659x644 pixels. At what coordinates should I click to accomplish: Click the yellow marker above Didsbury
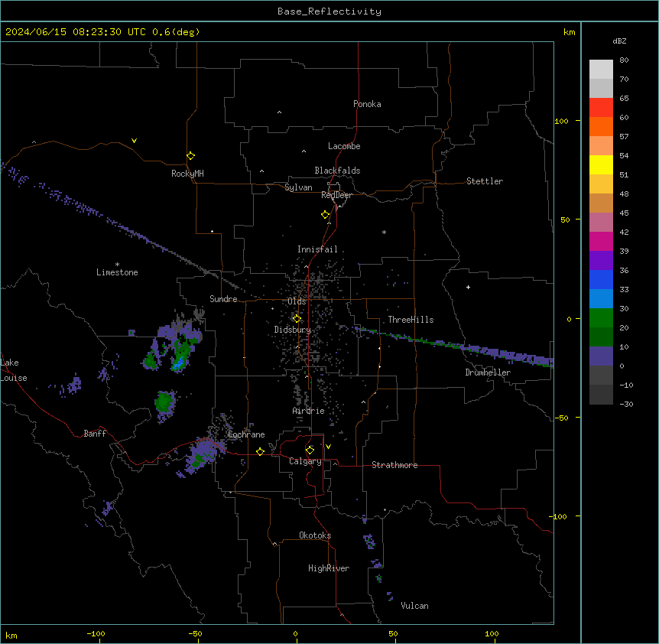(297, 318)
